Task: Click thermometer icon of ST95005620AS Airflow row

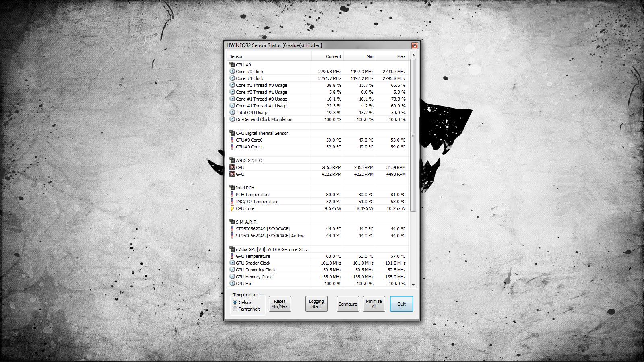Action: point(232,236)
